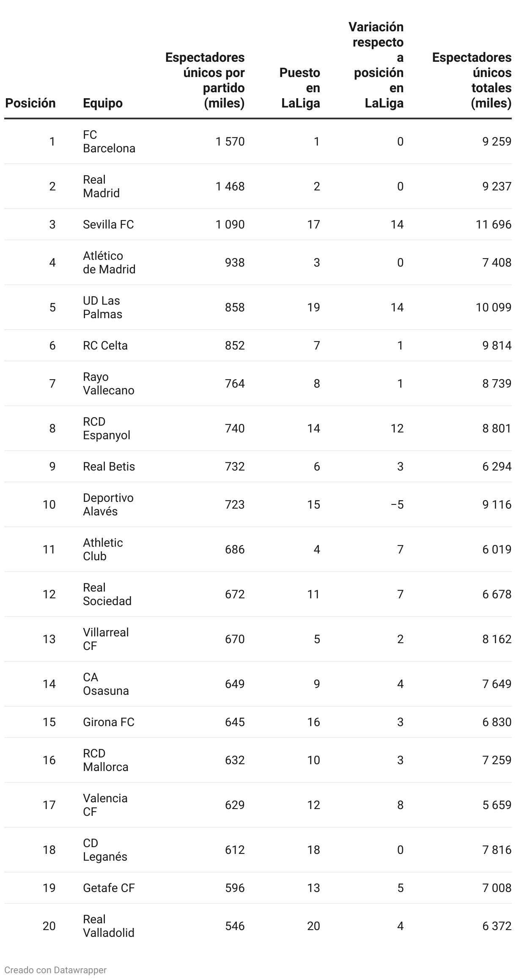The width and height of the screenshot is (516, 980).
Task: Click the Variación respecto a posición header
Action: 376,65
